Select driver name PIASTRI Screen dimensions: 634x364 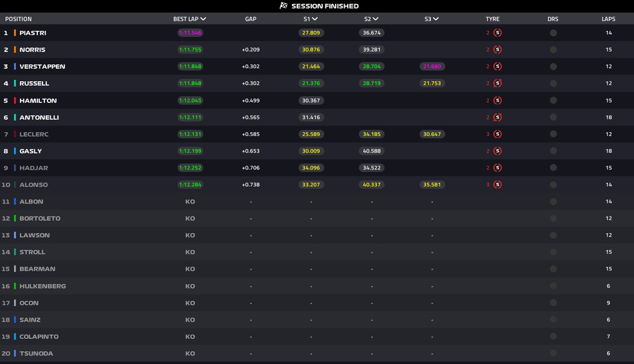tap(33, 33)
